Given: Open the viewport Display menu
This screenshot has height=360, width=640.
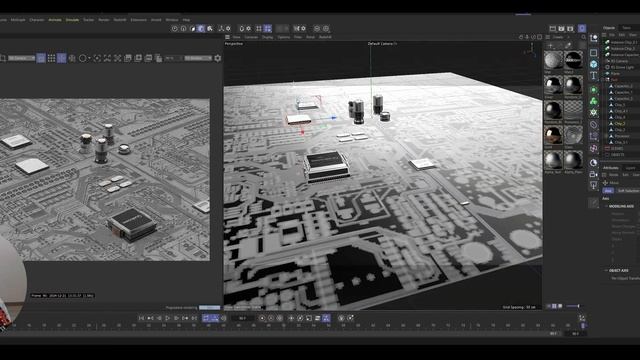Looking at the screenshot, I should tap(267, 37).
